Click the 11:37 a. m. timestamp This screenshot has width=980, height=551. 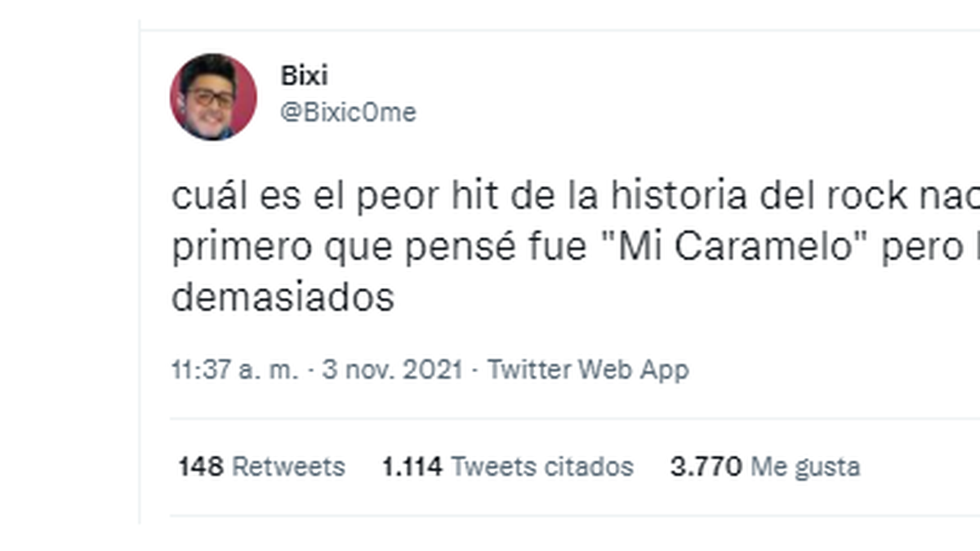pos(236,370)
